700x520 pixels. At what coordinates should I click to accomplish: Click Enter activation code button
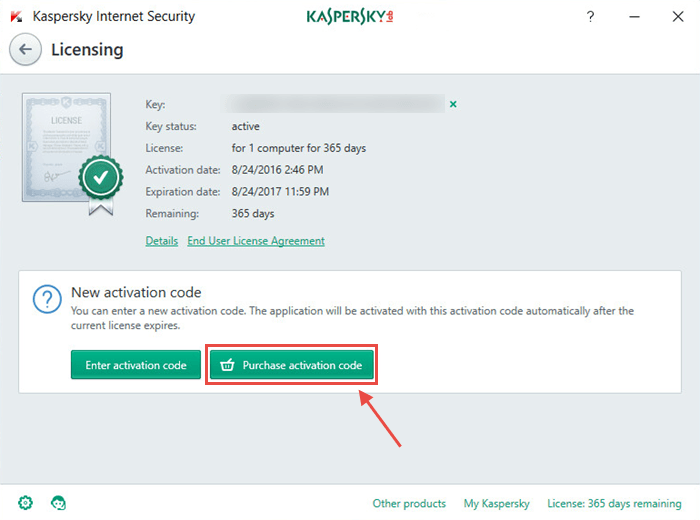(x=136, y=365)
